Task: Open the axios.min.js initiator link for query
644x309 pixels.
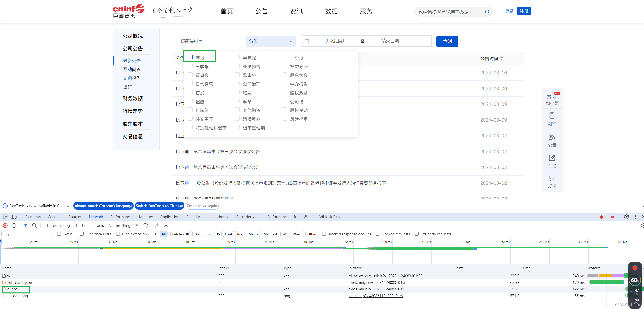Action: [377, 289]
